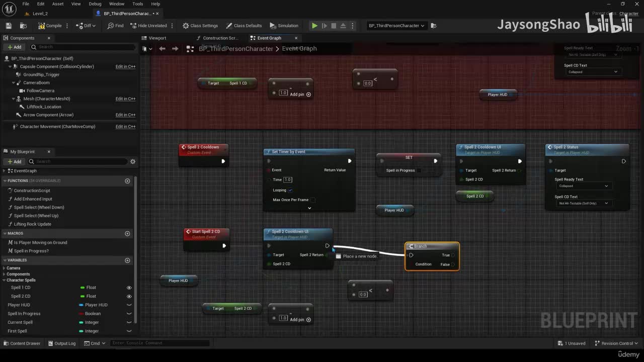The image size is (644, 362).
Task: Open the compile options three-dot menu
Action: pyautogui.click(x=66, y=26)
